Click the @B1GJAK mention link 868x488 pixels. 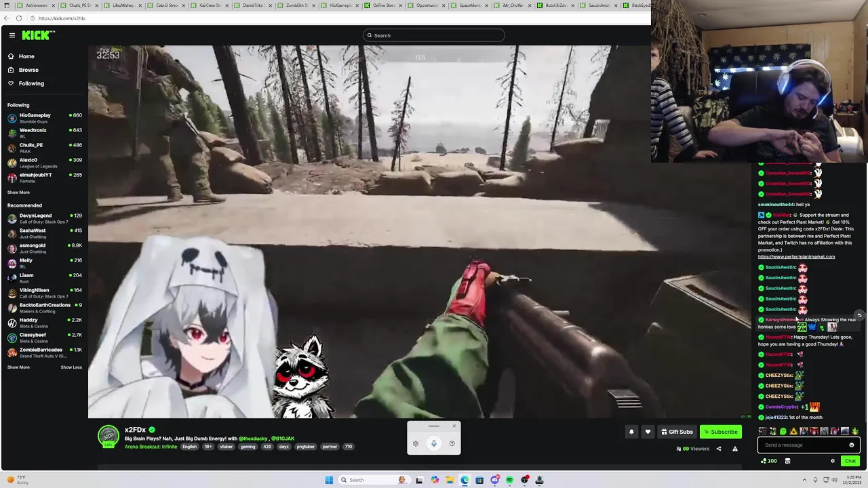click(x=283, y=439)
